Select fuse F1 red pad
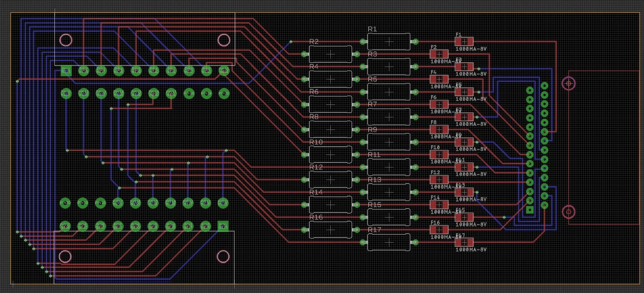644x293 pixels. point(464,42)
